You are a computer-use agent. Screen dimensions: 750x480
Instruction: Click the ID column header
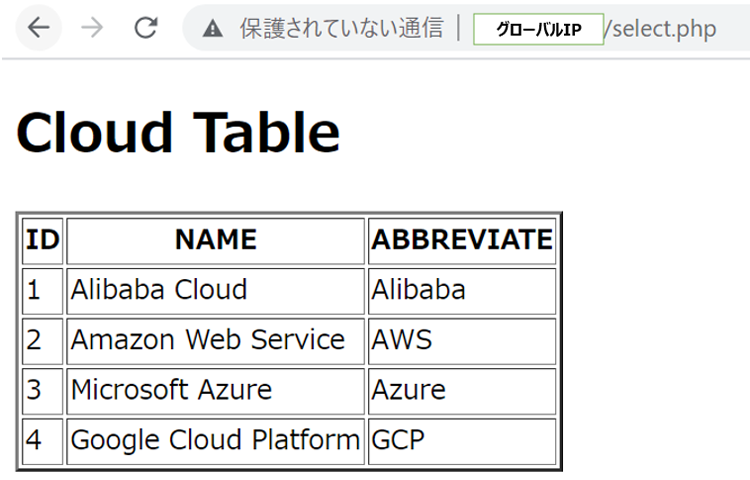tap(42, 240)
